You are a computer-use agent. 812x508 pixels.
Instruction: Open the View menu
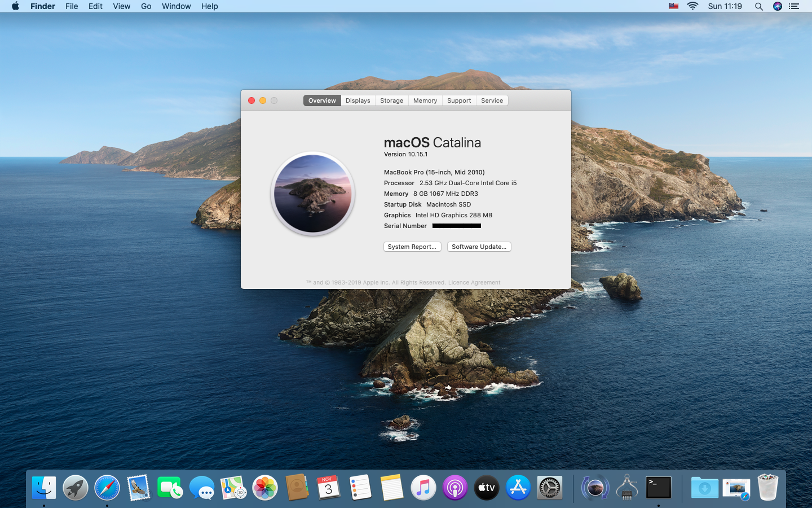(121, 6)
